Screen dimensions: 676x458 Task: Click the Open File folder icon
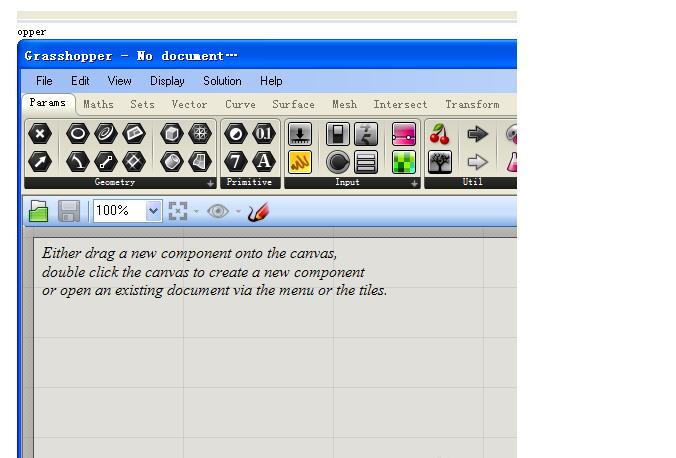pos(39,211)
